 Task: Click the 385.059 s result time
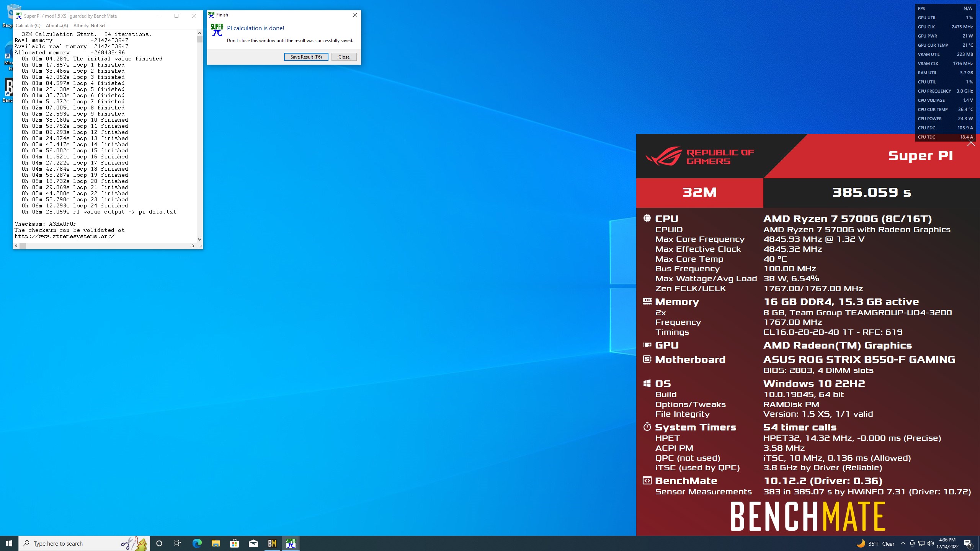click(x=872, y=192)
